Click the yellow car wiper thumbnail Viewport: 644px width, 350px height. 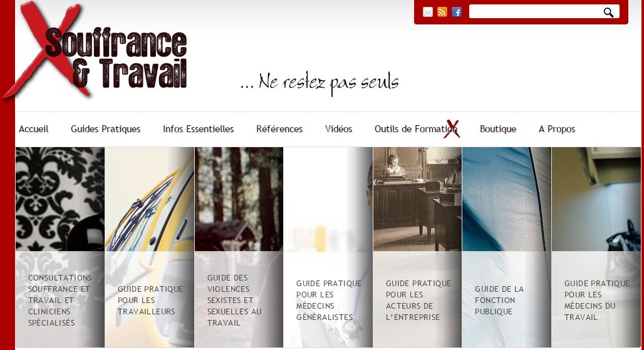click(150, 199)
